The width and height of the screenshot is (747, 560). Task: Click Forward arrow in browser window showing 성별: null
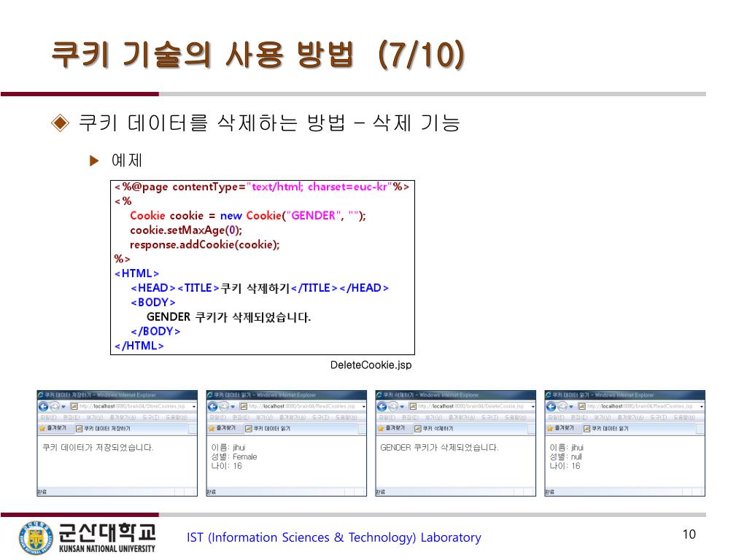(562, 407)
